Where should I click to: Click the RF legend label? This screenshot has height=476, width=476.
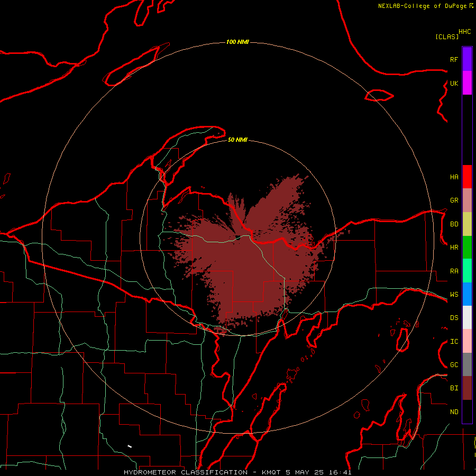point(454,59)
